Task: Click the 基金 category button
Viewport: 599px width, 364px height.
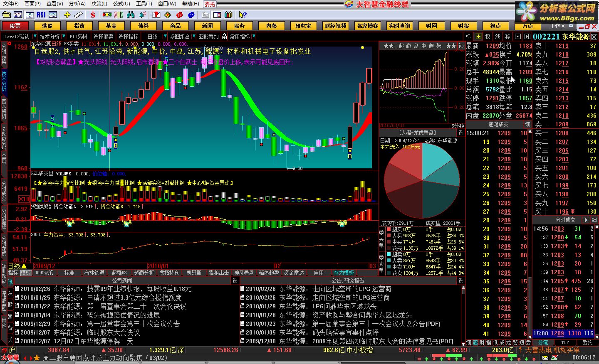Action: pos(111,26)
